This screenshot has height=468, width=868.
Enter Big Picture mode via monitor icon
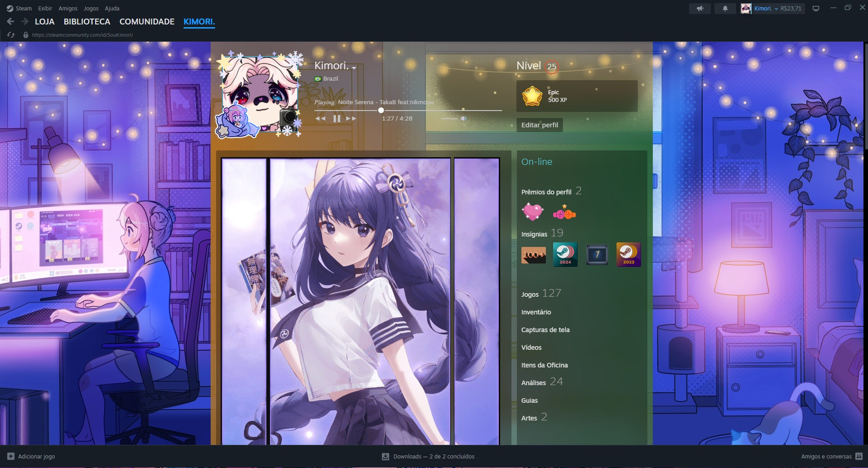click(816, 8)
